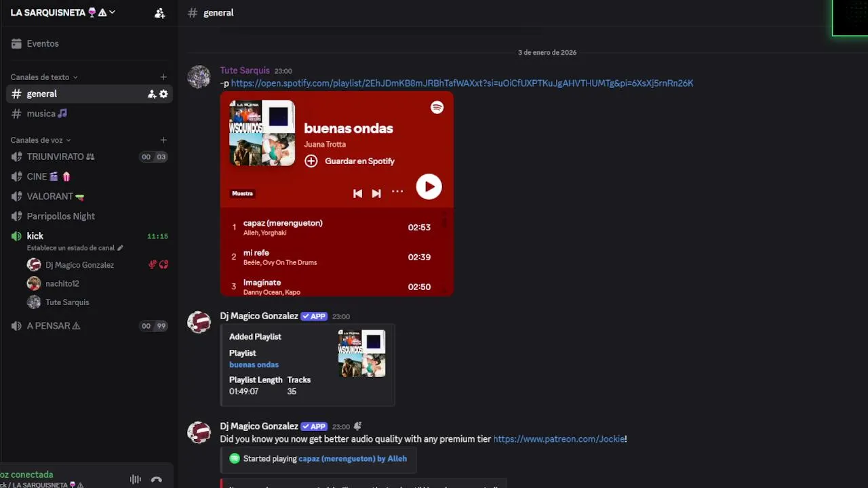Click the kick voice channel speaker icon
The image size is (868, 488).
click(x=16, y=236)
